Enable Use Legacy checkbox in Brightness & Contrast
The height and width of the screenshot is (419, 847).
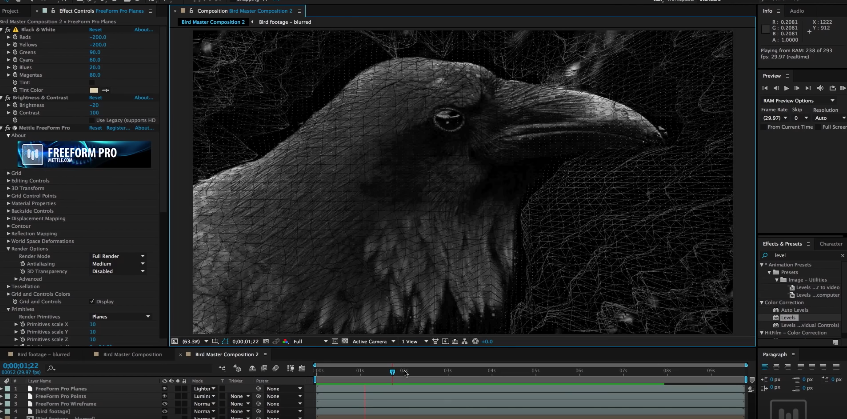tap(94, 120)
